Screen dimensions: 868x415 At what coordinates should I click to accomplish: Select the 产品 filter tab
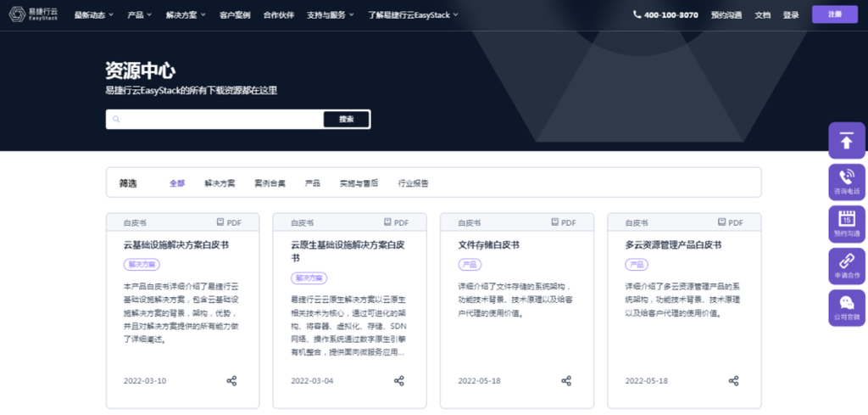[x=313, y=183]
